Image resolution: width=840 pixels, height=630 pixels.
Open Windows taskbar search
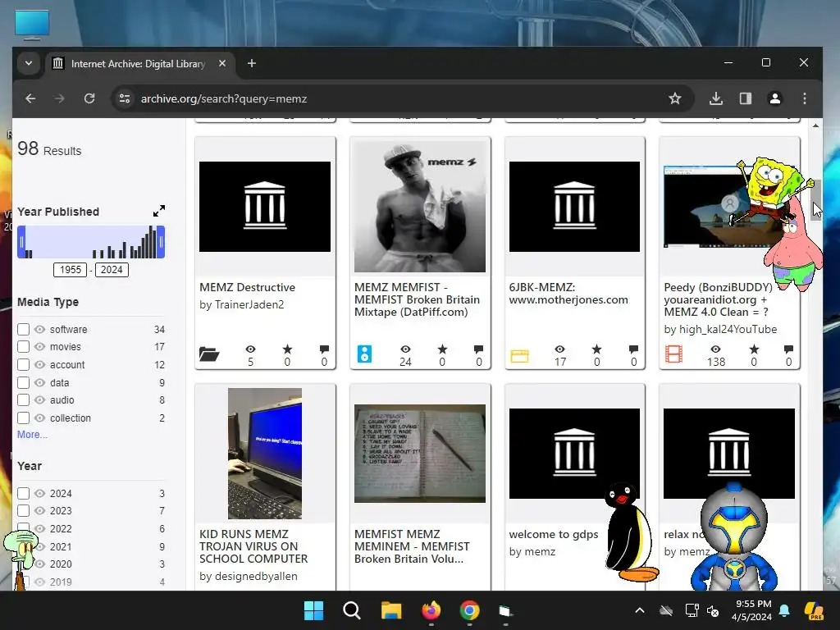point(352,610)
